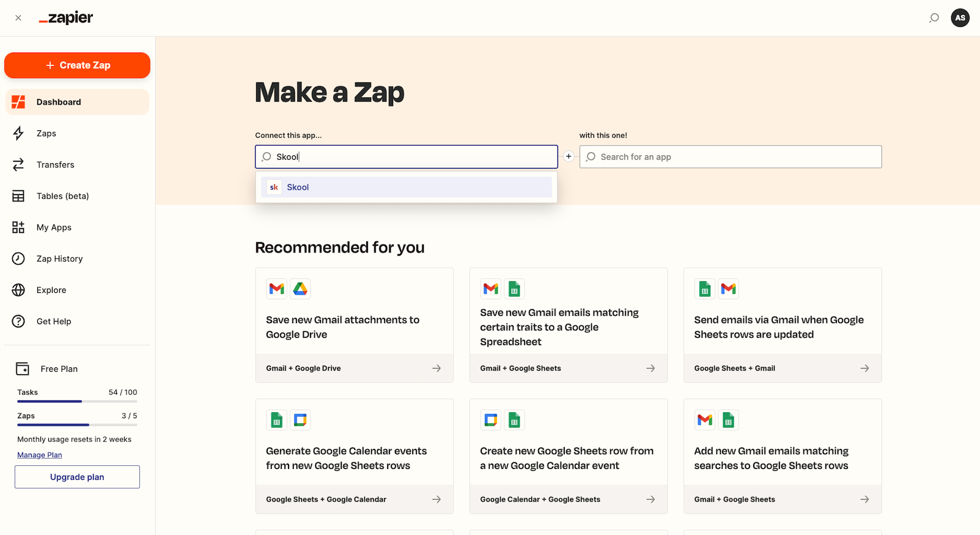
Task: Click the Zapier logo
Action: tap(66, 18)
